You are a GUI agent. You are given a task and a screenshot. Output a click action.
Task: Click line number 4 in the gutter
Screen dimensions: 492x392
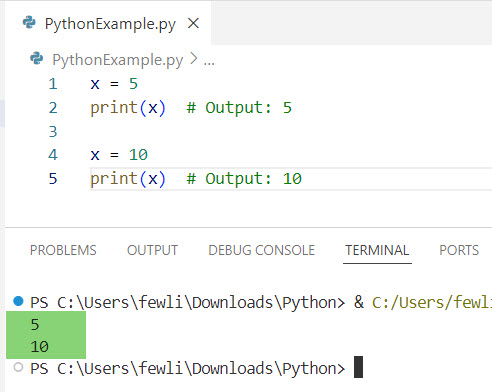pyautogui.click(x=53, y=155)
